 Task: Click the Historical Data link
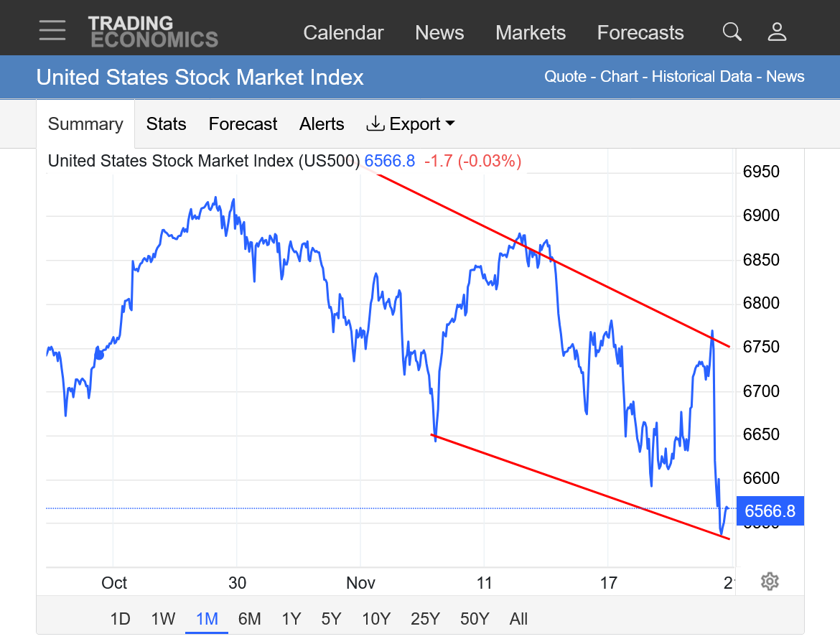pyautogui.click(x=701, y=77)
